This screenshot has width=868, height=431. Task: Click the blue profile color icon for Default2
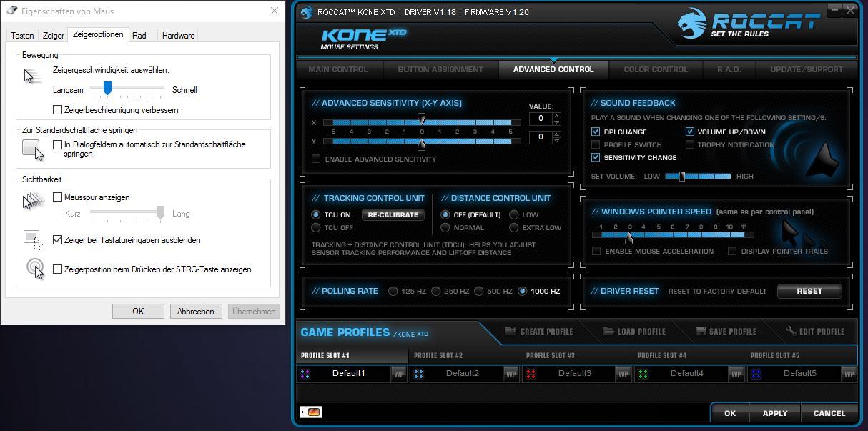click(x=418, y=374)
